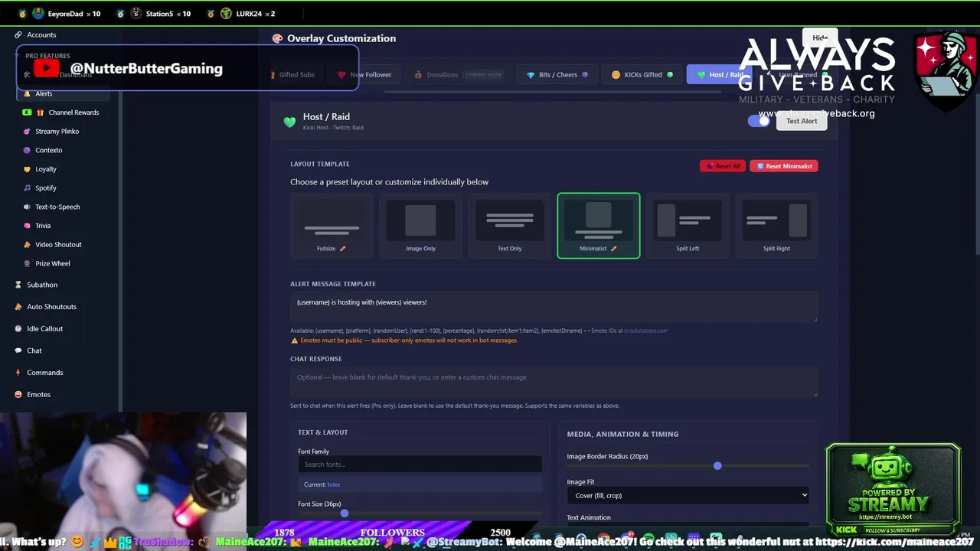Image resolution: width=980 pixels, height=551 pixels.
Task: Click the Idle Callout clock icon
Action: point(18,328)
